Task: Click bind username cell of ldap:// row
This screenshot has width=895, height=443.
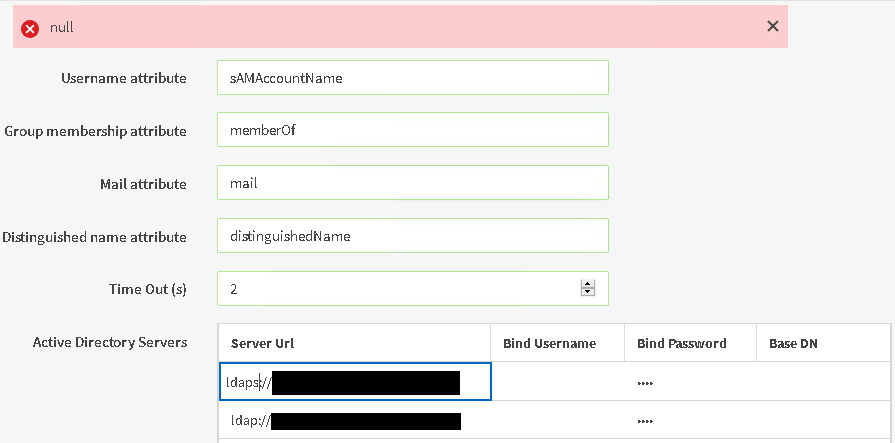Action: pos(557,420)
